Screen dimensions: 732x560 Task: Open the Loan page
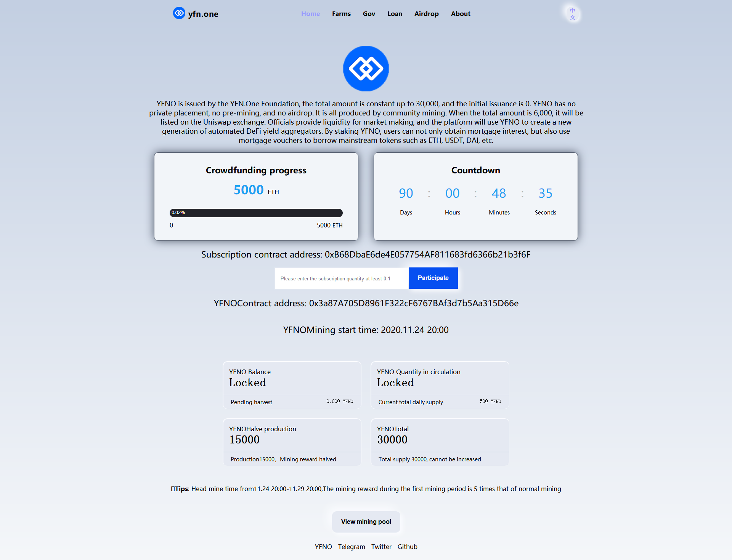click(x=394, y=13)
